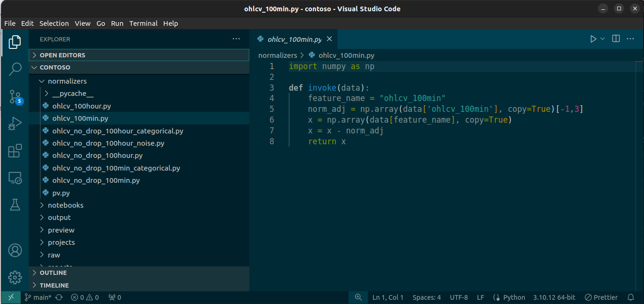
Task: Open the Extensions view icon
Action: pos(15,151)
